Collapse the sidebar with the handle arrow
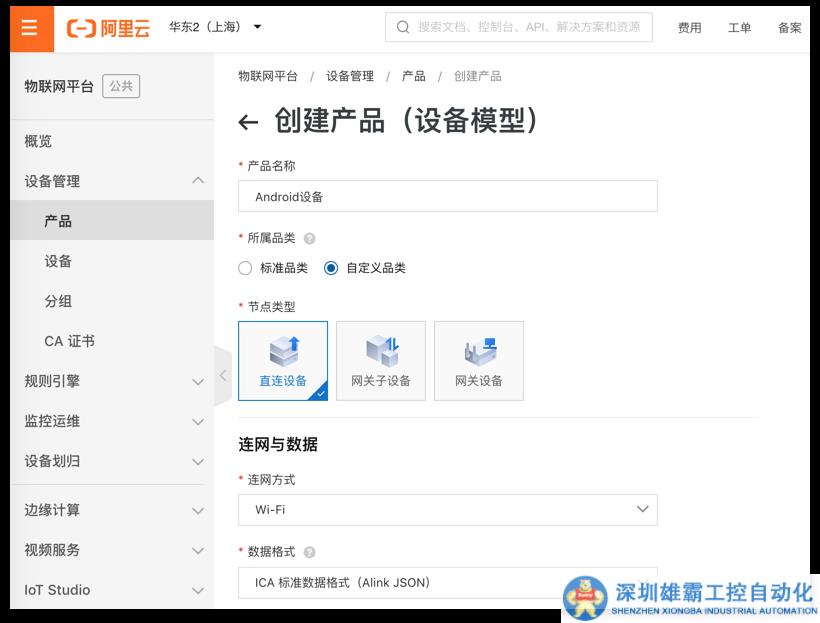 [x=222, y=375]
